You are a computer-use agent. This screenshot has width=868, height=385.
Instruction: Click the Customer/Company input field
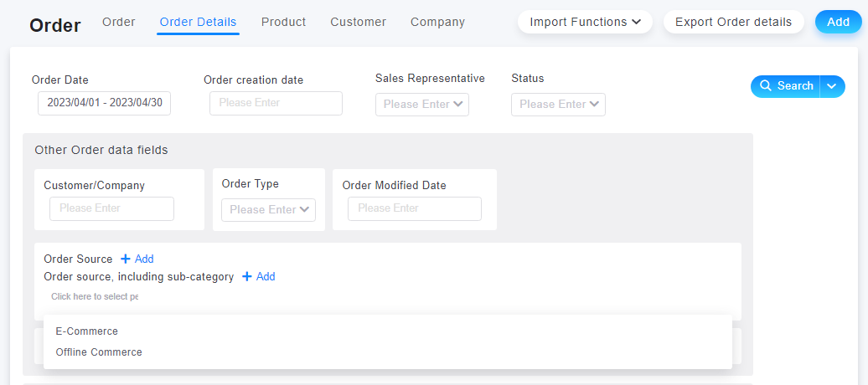tap(111, 208)
